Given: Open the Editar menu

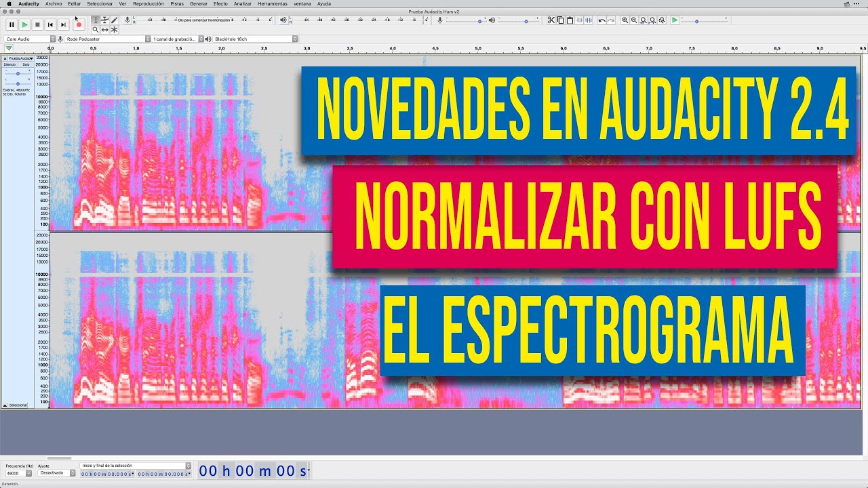Looking at the screenshot, I should click(75, 3).
